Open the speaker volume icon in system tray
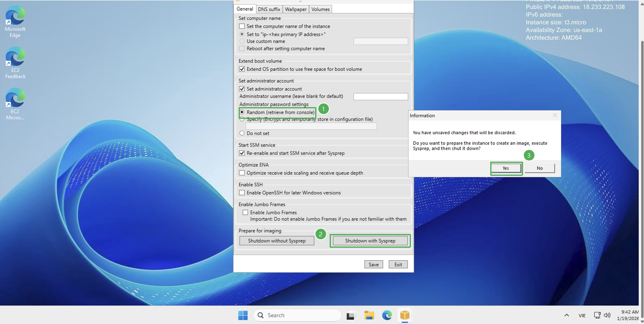This screenshot has width=644, height=324. pos(607,315)
